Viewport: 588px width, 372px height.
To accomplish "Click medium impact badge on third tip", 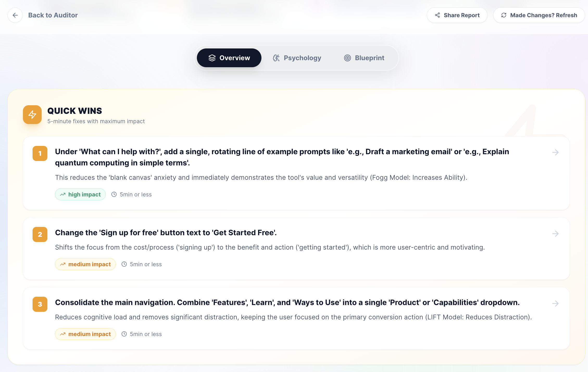I will 85,334.
